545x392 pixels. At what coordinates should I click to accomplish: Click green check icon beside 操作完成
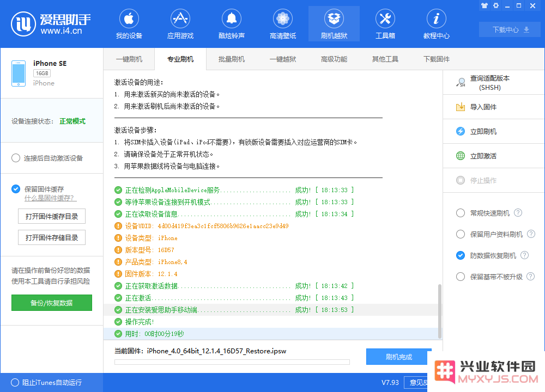tap(118, 322)
